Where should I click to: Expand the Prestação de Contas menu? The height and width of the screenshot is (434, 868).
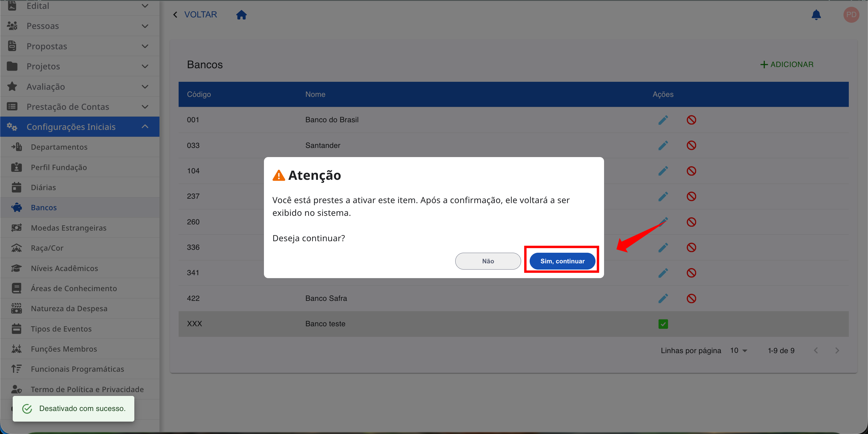tap(80, 107)
